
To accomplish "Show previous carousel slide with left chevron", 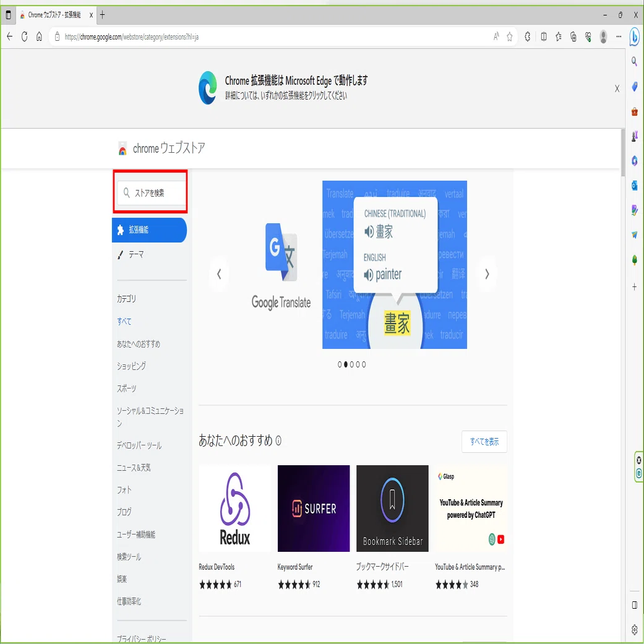I will tap(219, 274).
